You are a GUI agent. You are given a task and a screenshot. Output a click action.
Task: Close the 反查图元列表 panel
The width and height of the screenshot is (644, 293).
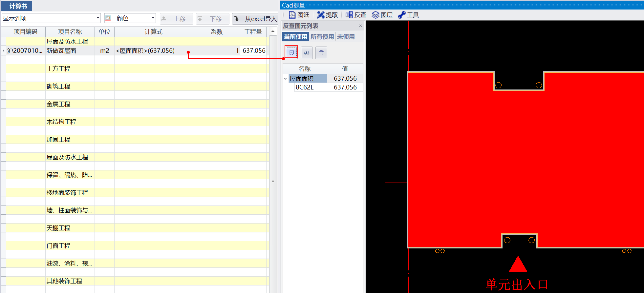(360, 26)
